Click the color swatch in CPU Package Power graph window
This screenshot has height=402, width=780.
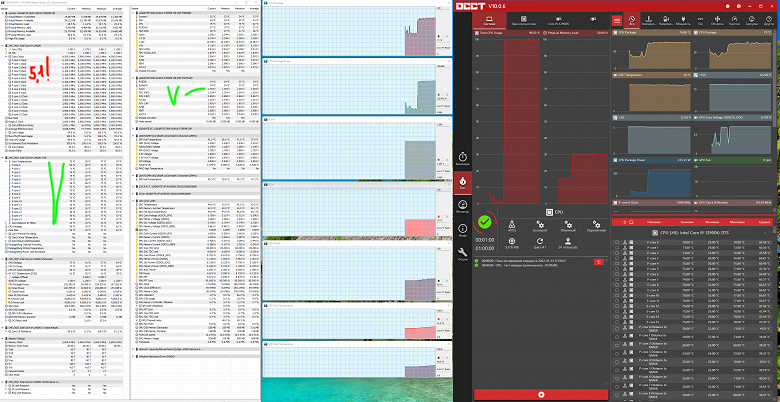[438, 94]
